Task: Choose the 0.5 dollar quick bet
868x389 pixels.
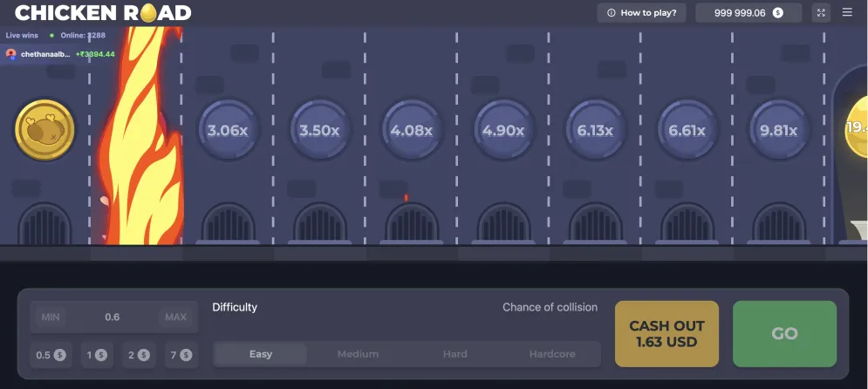Action: (51, 355)
